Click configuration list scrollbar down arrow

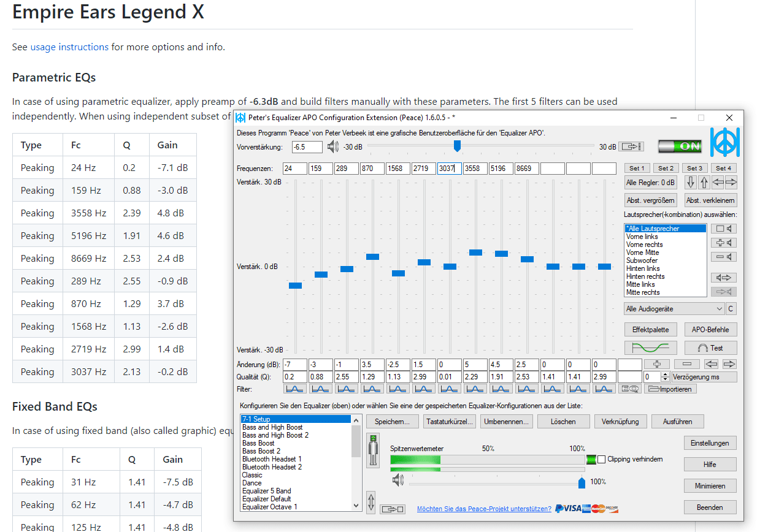[356, 506]
